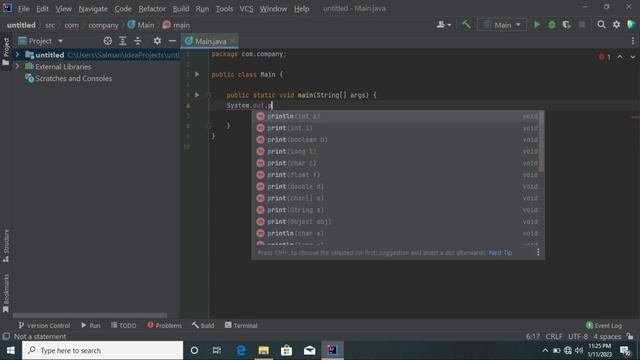The height and width of the screenshot is (360, 640).
Task: Open the Refactor menu
Action: pyautogui.click(x=152, y=9)
